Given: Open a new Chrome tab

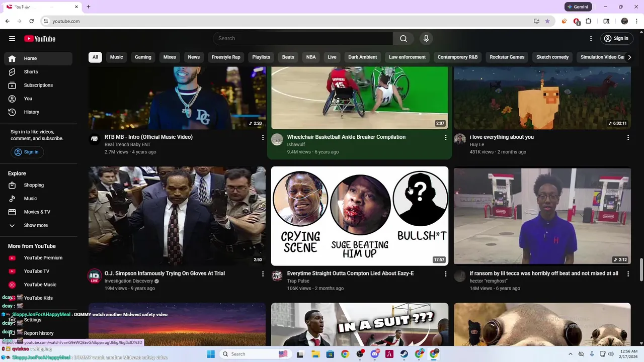Looking at the screenshot, I should coord(89,7).
